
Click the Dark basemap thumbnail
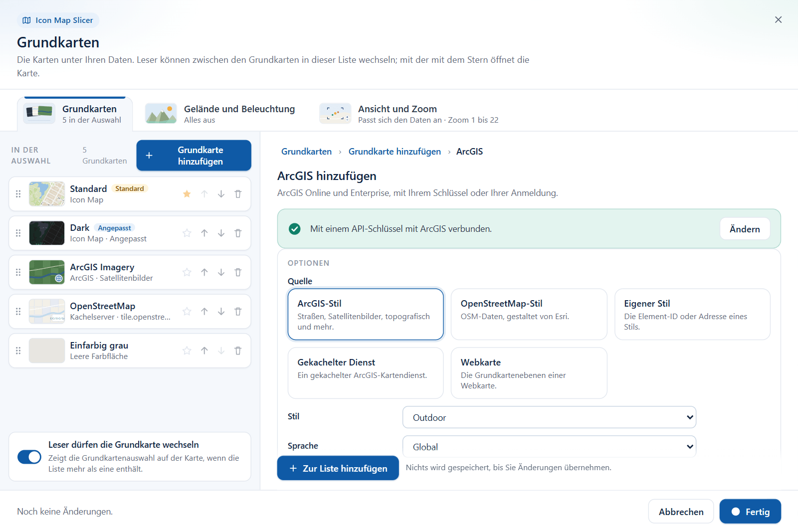click(x=47, y=233)
